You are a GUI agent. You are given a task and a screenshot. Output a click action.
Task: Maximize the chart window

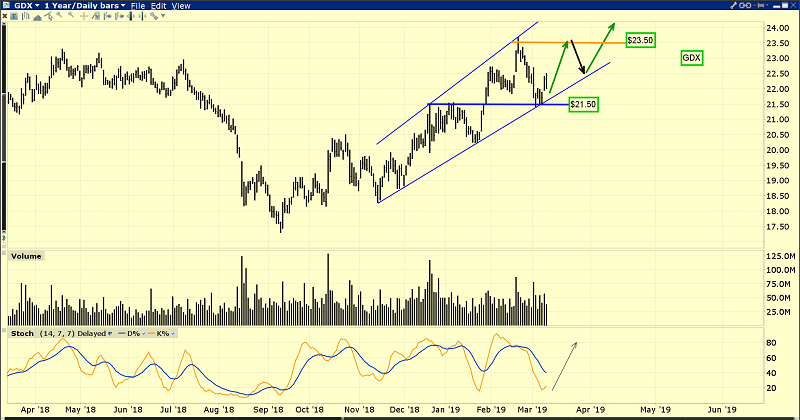point(785,5)
